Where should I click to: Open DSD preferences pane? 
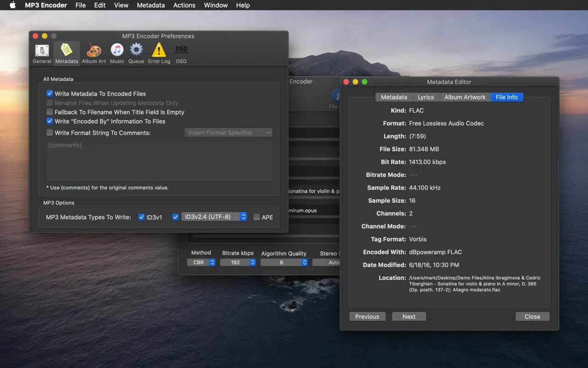click(182, 53)
